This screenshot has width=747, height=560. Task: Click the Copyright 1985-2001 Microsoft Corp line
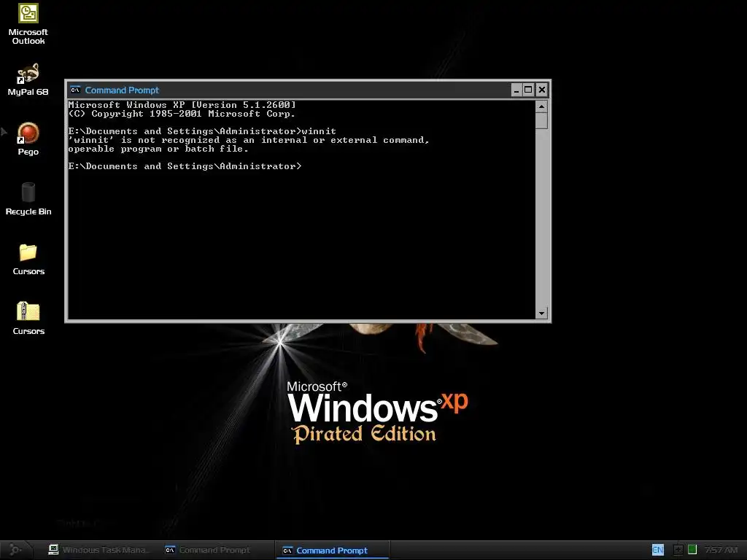click(182, 114)
